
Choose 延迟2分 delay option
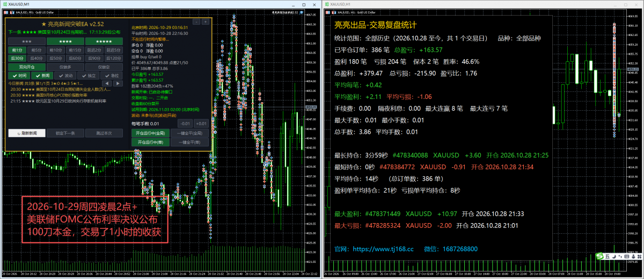pyautogui.click(x=94, y=50)
